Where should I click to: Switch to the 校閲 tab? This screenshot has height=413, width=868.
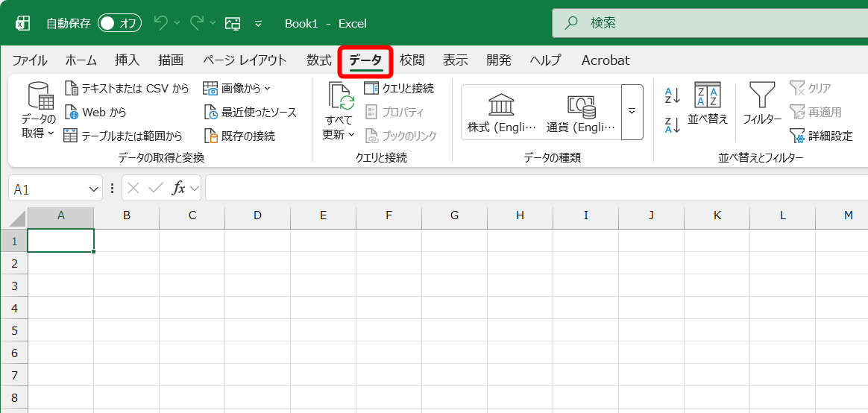(412, 60)
